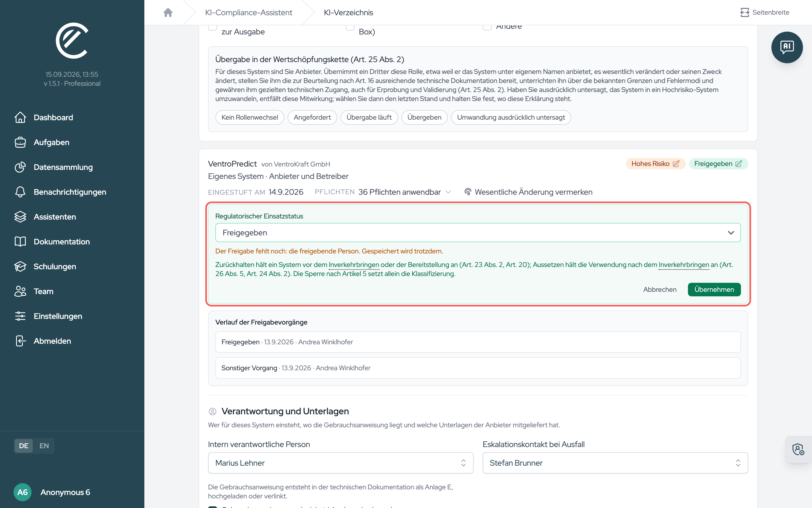Open Team via people icon
The width and height of the screenshot is (812, 508).
(x=20, y=291)
